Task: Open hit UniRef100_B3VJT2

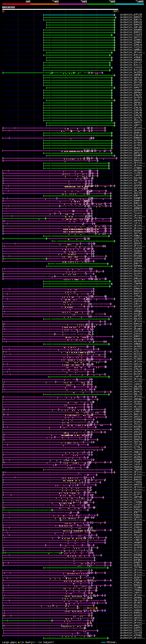Action: click(x=131, y=65)
